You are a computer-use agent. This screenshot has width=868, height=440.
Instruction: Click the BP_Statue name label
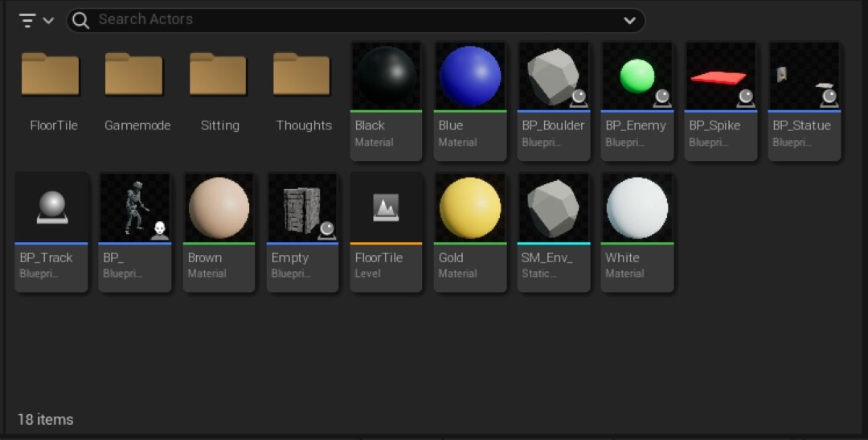pyautogui.click(x=801, y=125)
